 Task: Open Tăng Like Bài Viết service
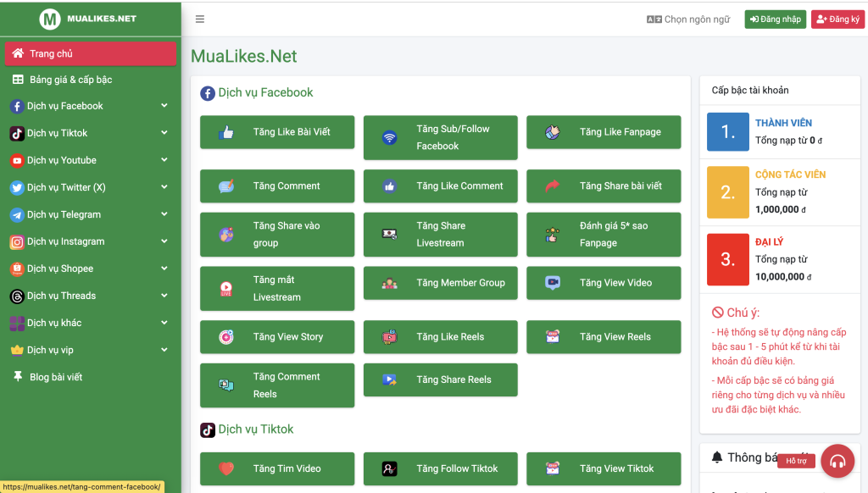pyautogui.click(x=277, y=132)
